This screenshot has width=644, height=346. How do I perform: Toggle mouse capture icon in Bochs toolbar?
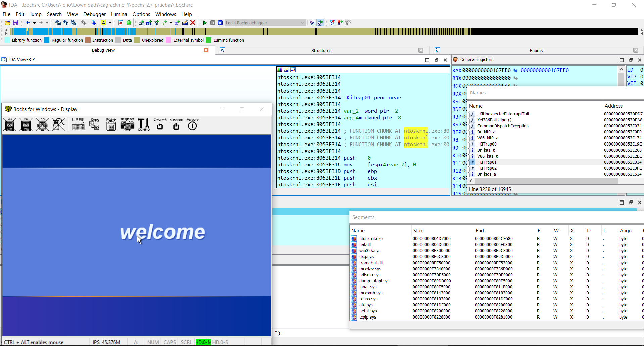click(x=59, y=124)
